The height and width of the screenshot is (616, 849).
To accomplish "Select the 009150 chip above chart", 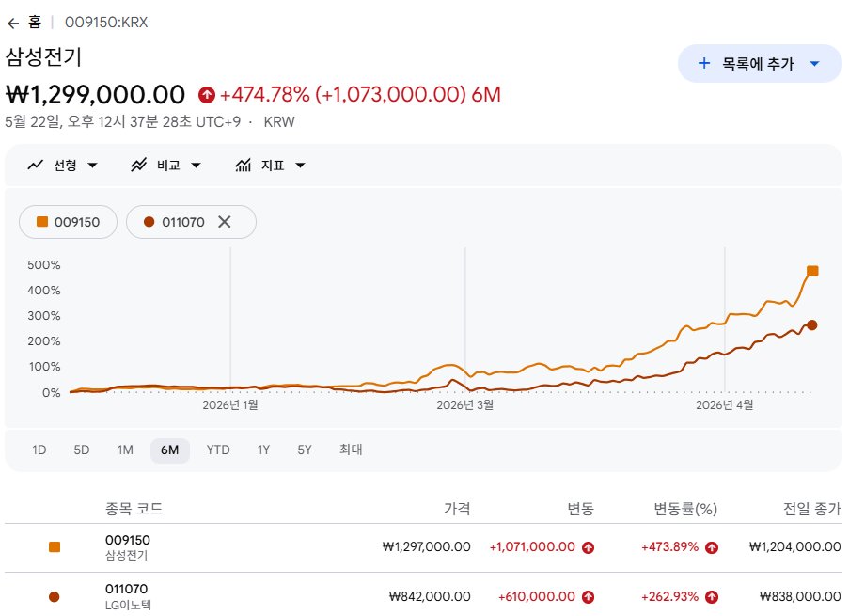I will point(69,222).
